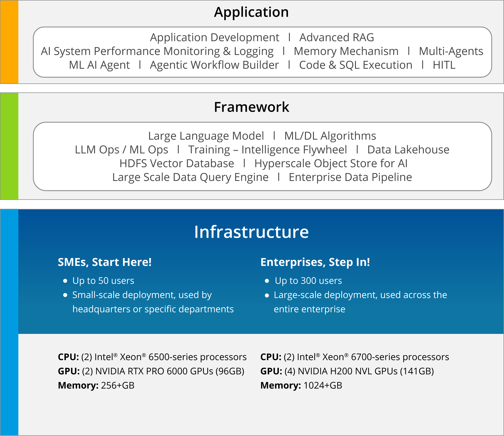Click the Enterprises, Step In! heading

pos(315,263)
